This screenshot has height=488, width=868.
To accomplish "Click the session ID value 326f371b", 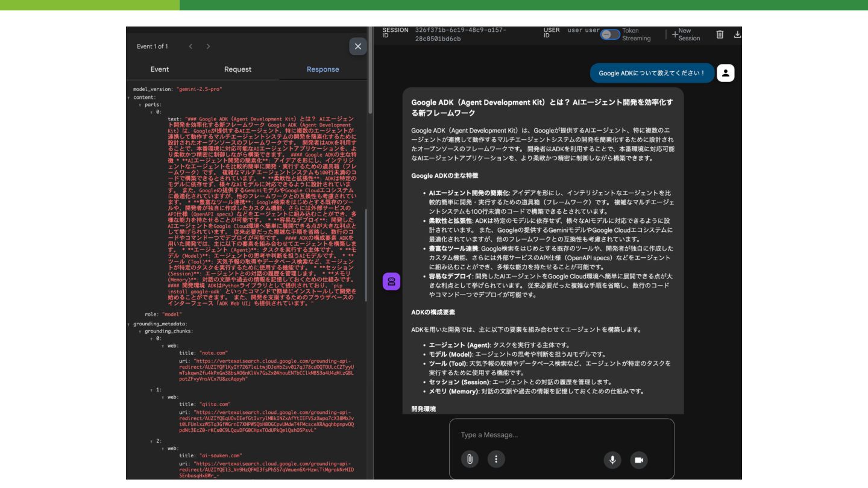I will pyautogui.click(x=461, y=34).
